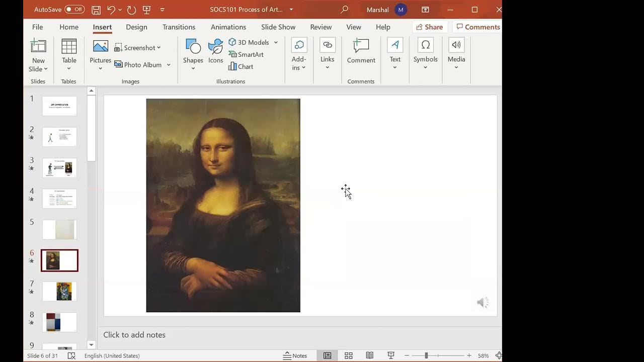Open the Text group menu
Screen dimensions: 644x362
click(x=395, y=54)
